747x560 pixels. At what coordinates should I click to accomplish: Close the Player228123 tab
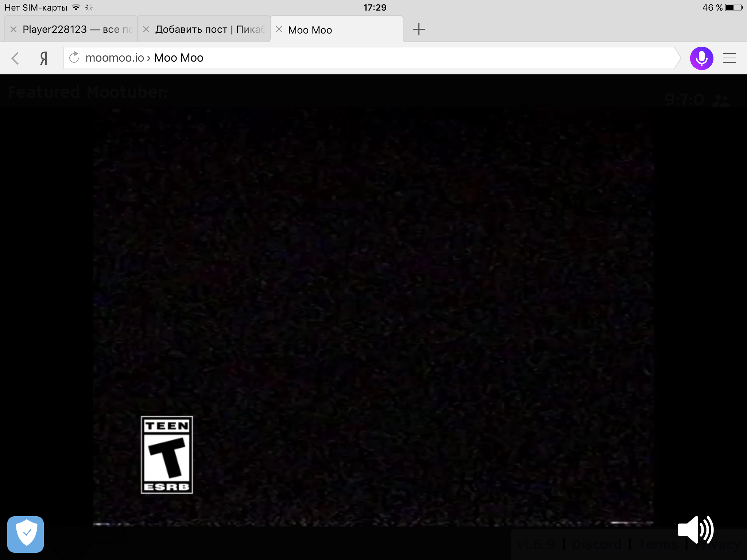click(13, 30)
